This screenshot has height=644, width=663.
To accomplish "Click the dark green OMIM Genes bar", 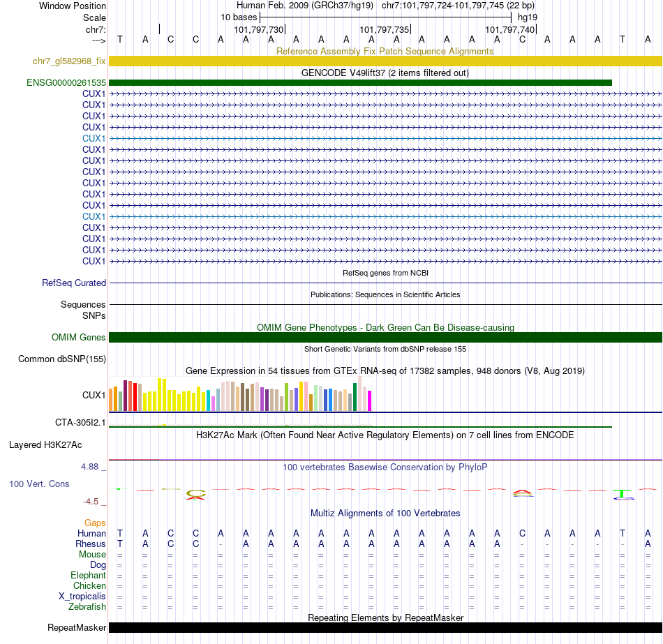I will (385, 337).
